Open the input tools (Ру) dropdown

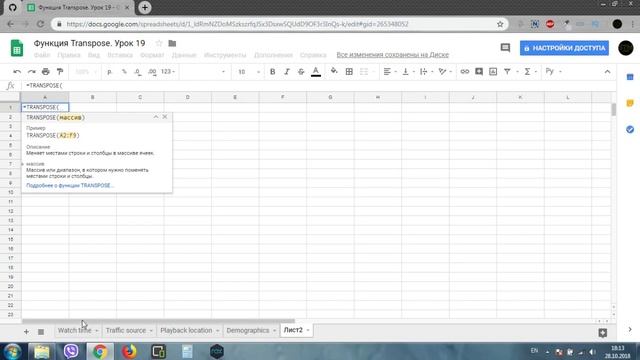(554, 71)
